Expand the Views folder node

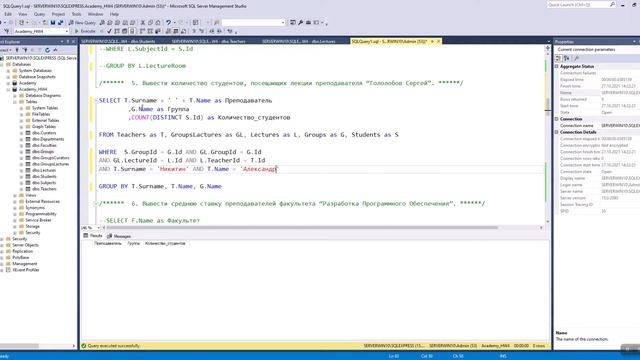(x=15, y=196)
